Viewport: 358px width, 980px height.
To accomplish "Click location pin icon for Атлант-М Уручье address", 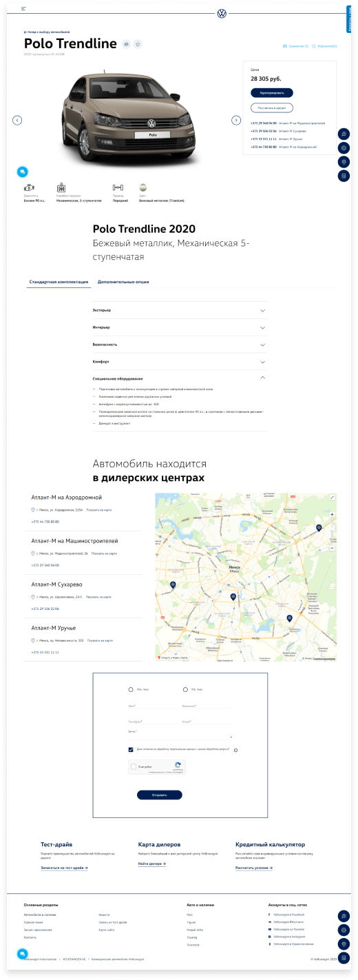I will coord(33,640).
